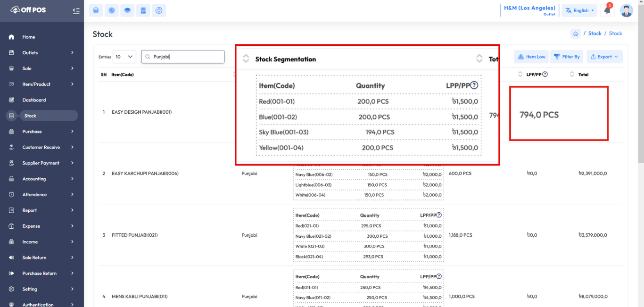
Task: Open Attendance in the sidebar menu
Action: 41,194
